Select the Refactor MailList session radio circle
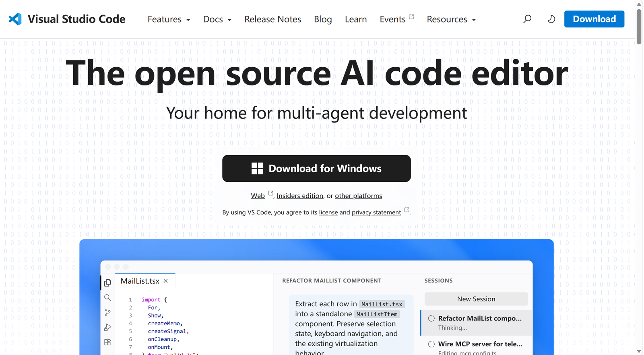 [x=431, y=318]
